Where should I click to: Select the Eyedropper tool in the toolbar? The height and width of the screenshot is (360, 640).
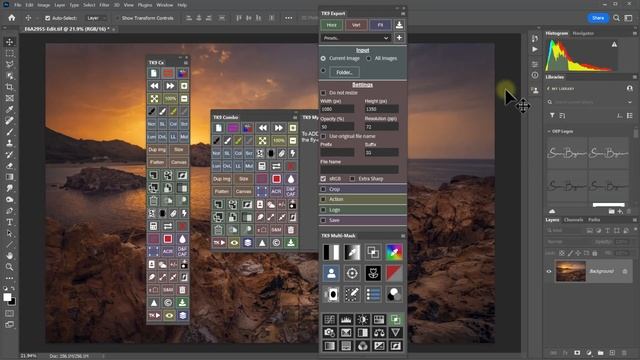[x=9, y=109]
